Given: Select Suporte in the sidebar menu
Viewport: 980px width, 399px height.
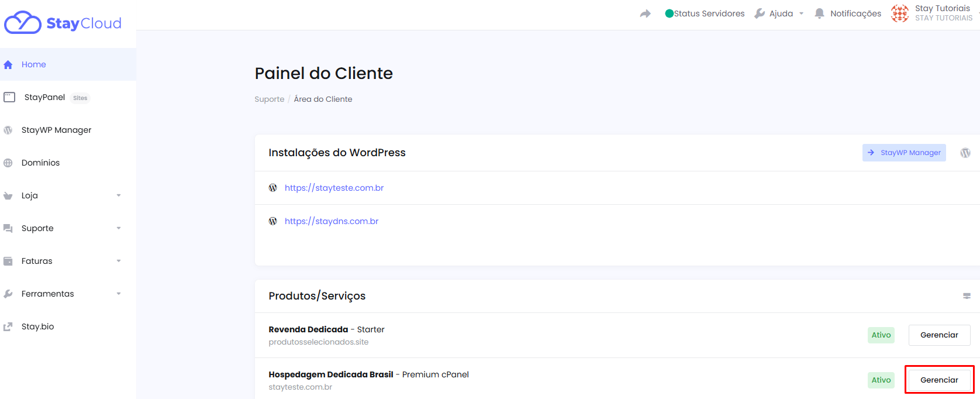Looking at the screenshot, I should click(68, 228).
